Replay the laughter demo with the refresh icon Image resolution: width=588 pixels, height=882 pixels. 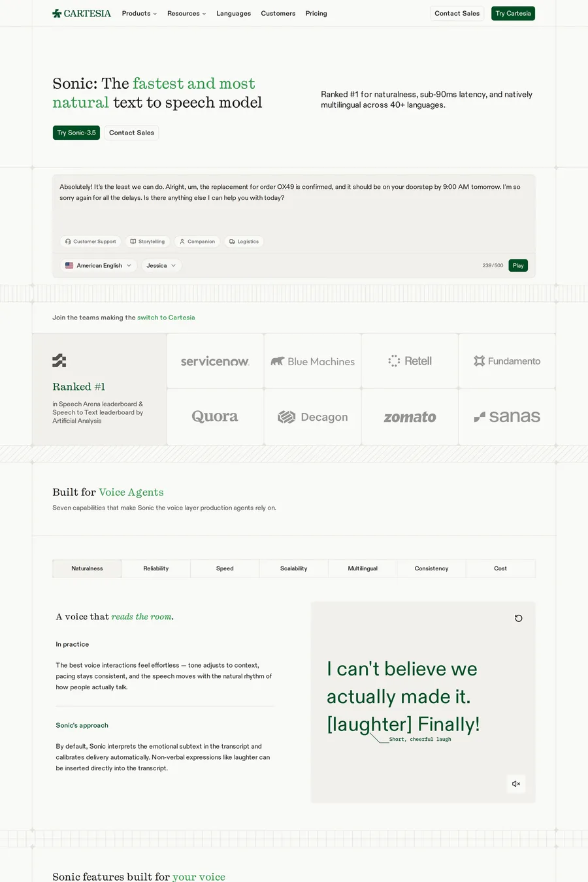tap(519, 618)
